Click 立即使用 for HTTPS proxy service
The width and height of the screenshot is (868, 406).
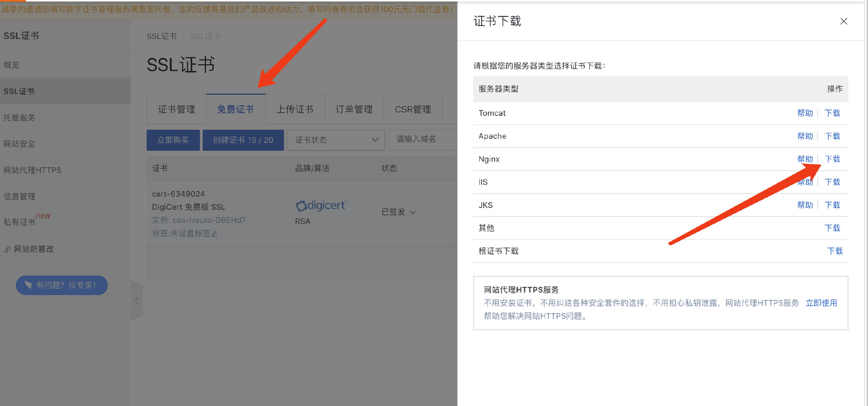821,303
